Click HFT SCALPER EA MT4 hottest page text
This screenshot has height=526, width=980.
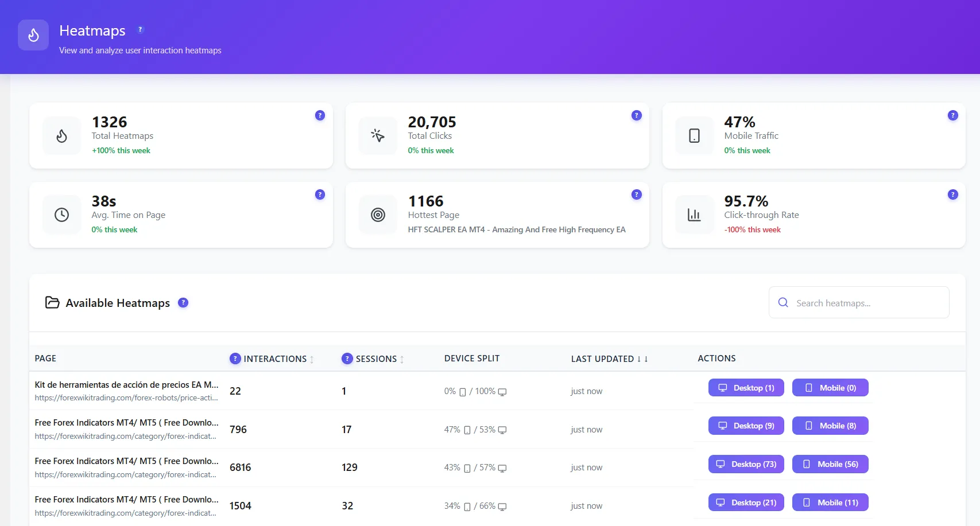point(517,229)
